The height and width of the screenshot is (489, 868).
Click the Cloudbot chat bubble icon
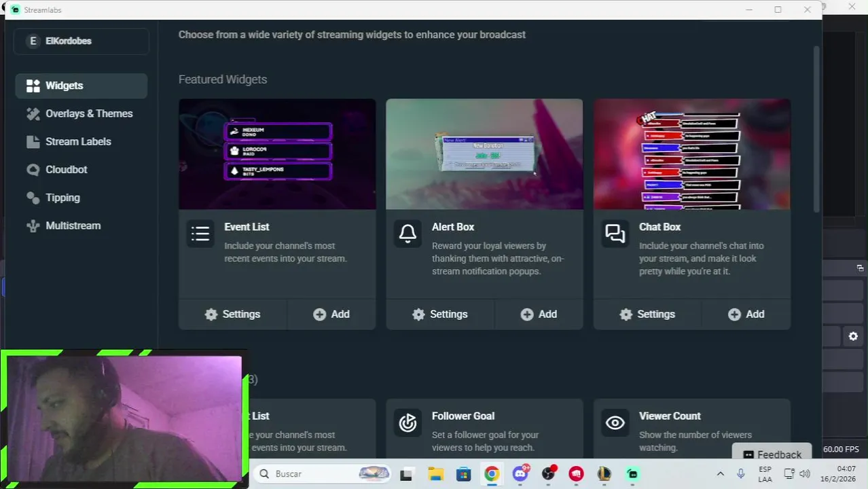point(33,170)
